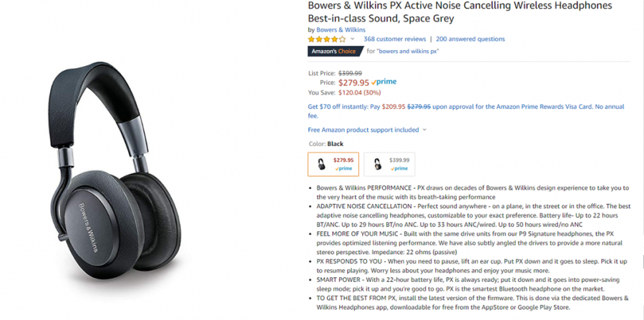This screenshot has height=320, width=644.
Task: Click the headphone icon in the $279.95 swatch
Action: pyautogui.click(x=321, y=164)
